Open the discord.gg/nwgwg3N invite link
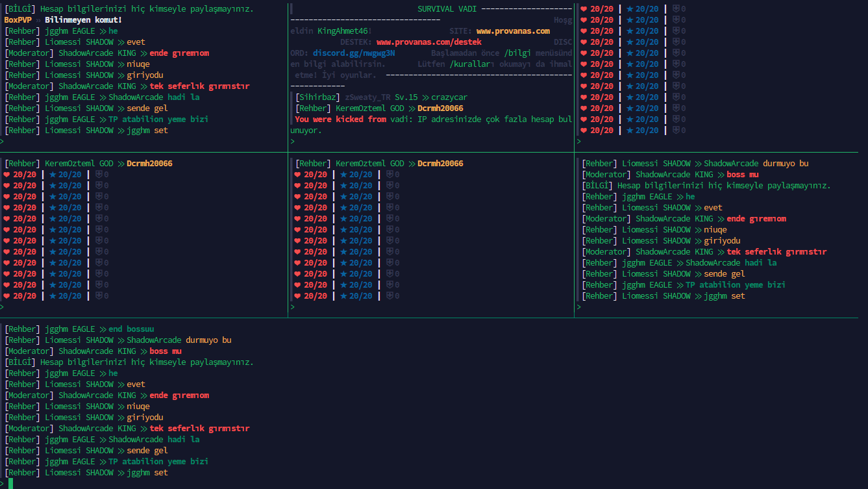 point(354,53)
